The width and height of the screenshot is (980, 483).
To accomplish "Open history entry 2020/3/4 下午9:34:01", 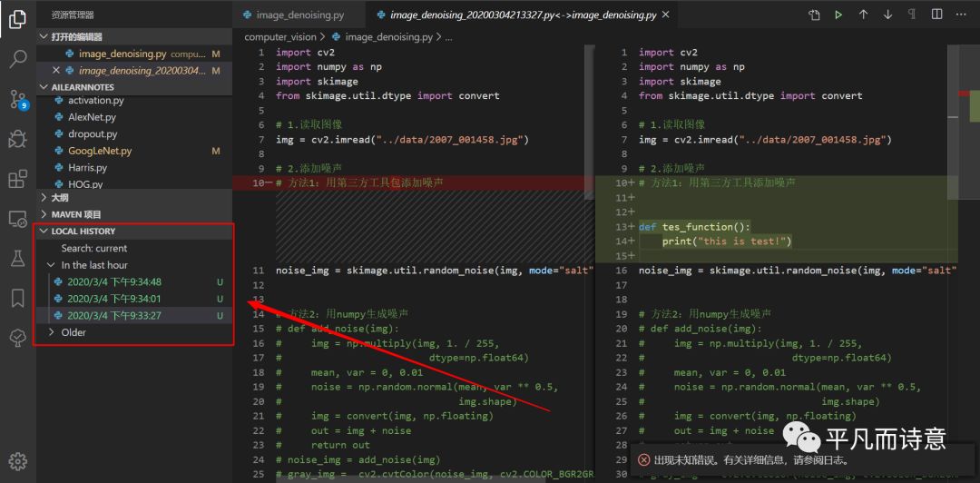I will (x=134, y=299).
